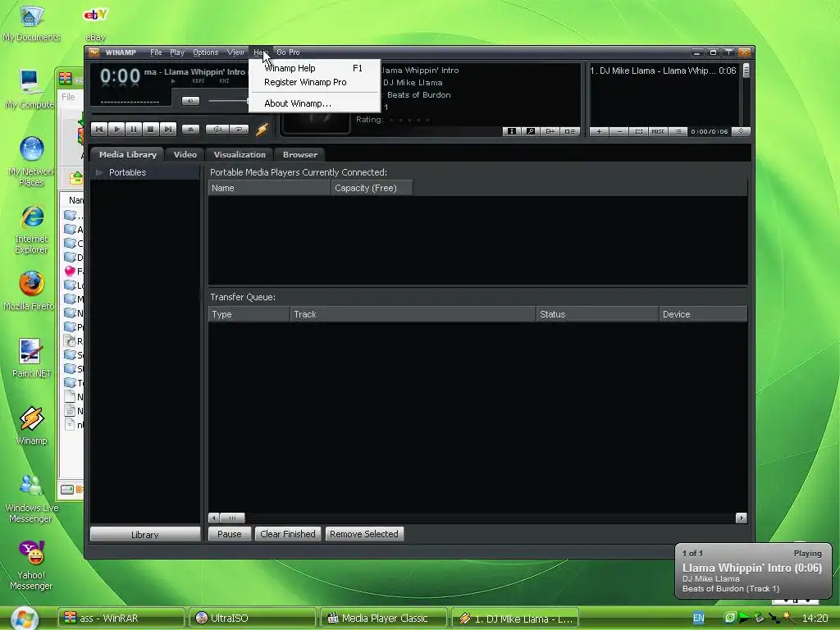Screen dimensions: 840x630
Task: Click the Library button below the tree
Action: (x=145, y=535)
